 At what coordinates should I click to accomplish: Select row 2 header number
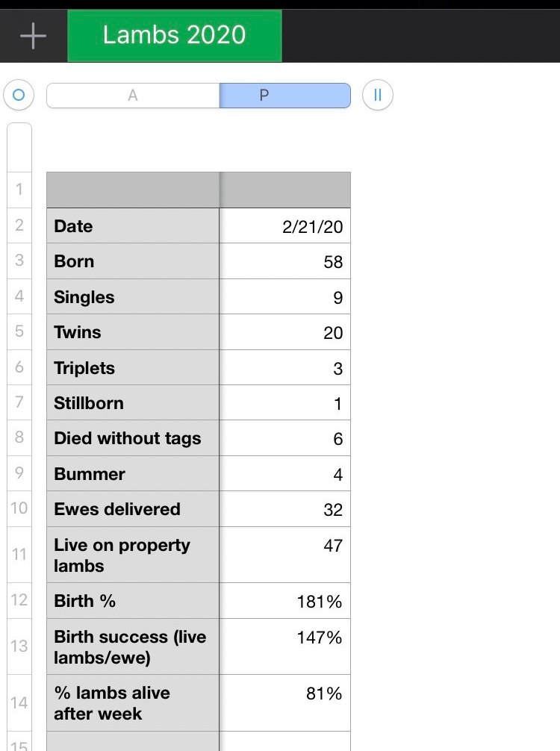point(19,225)
